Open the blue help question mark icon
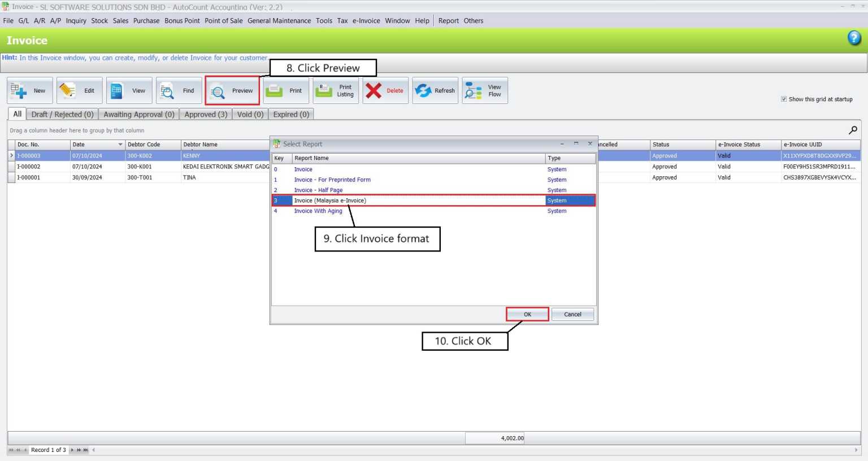 tap(854, 38)
